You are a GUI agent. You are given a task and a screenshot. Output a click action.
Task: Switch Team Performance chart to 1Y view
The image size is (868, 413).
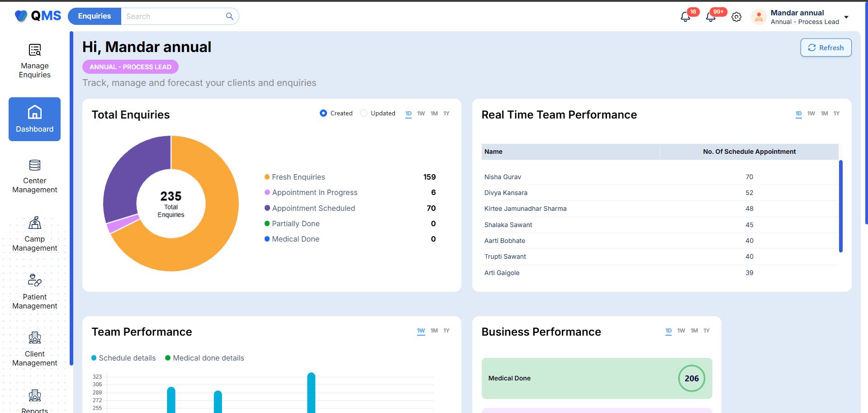pos(446,331)
